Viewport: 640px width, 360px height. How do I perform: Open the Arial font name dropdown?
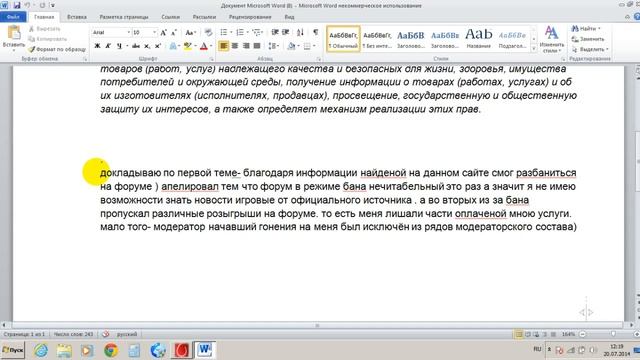point(129,32)
